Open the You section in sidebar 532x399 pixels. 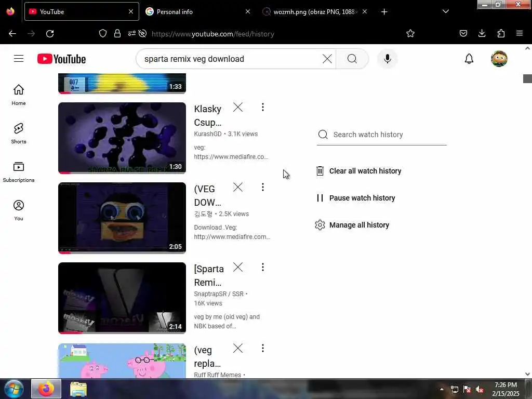(19, 210)
